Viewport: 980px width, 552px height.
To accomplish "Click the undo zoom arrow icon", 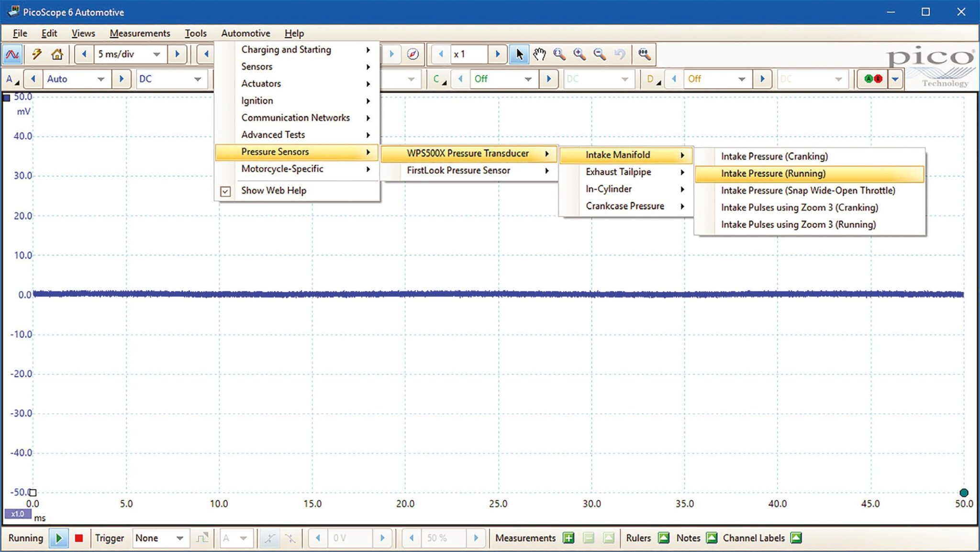I will point(620,54).
